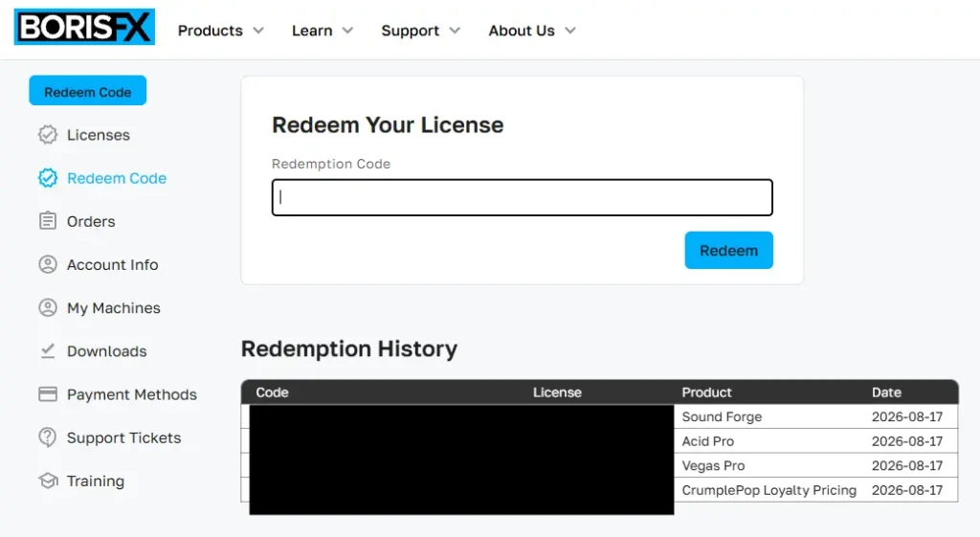This screenshot has width=980, height=537.
Task: Click the blue Redeem Code button
Action: [x=87, y=91]
